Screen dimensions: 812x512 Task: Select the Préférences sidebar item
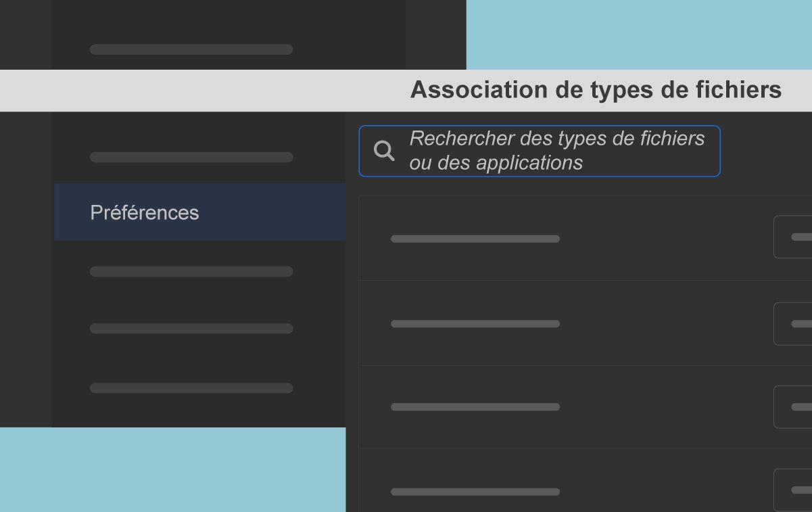pyautogui.click(x=200, y=212)
